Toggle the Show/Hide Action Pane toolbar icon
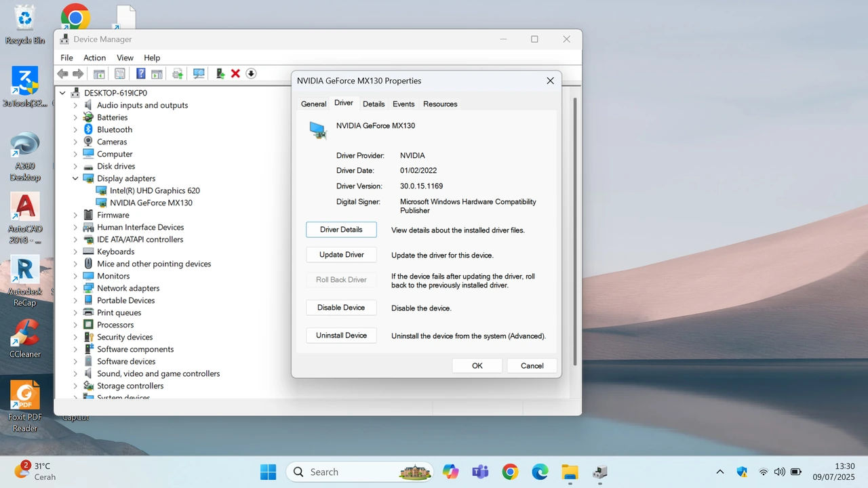 157,73
